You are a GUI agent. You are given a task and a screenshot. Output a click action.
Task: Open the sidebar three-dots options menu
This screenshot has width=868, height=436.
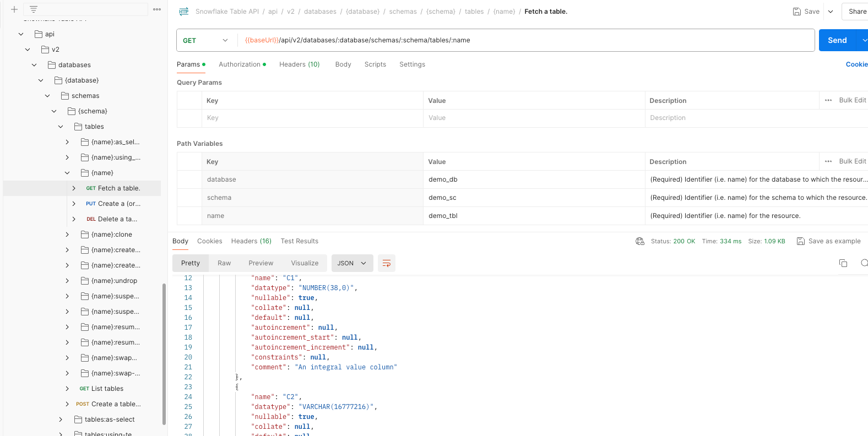point(157,9)
